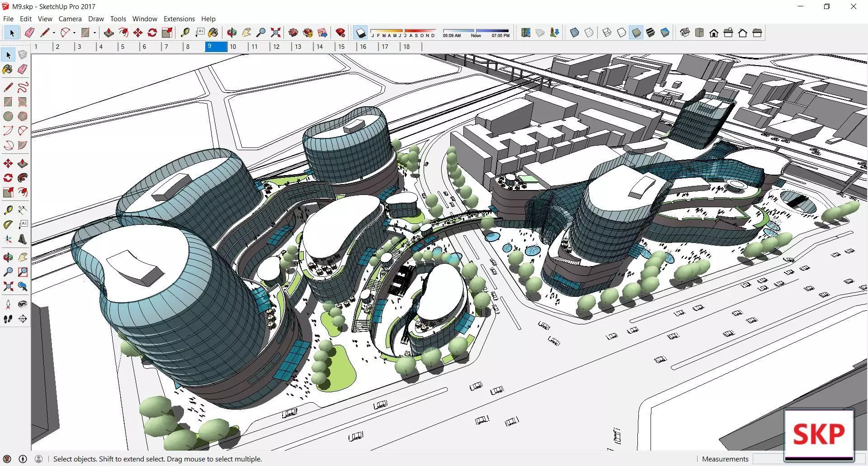Click Zoom Extents in top toolbar
The height and width of the screenshot is (466, 868).
[275, 33]
